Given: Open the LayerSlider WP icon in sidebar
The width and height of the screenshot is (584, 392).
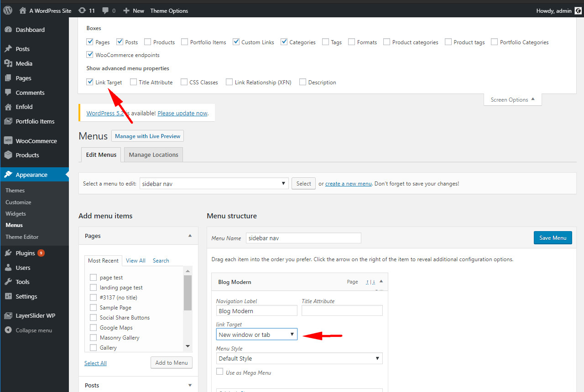Looking at the screenshot, I should coord(8,315).
